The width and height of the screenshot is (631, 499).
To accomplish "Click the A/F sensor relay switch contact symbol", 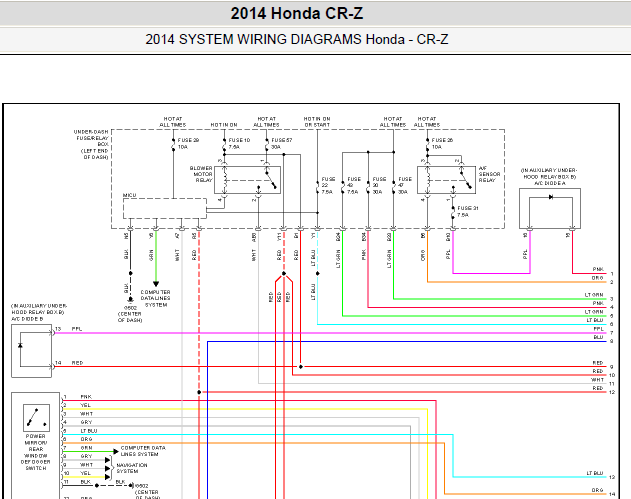I will tap(466, 179).
